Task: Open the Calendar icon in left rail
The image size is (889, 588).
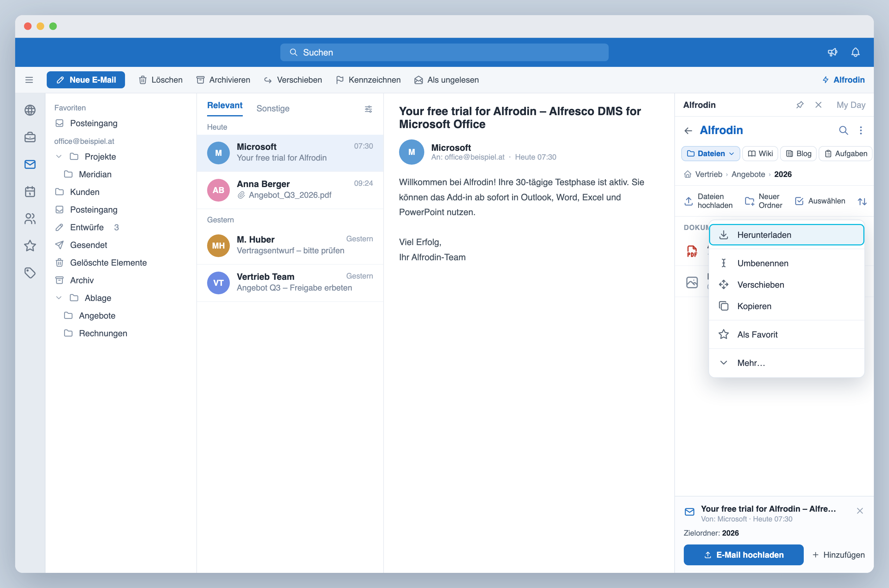Action: coord(30,191)
